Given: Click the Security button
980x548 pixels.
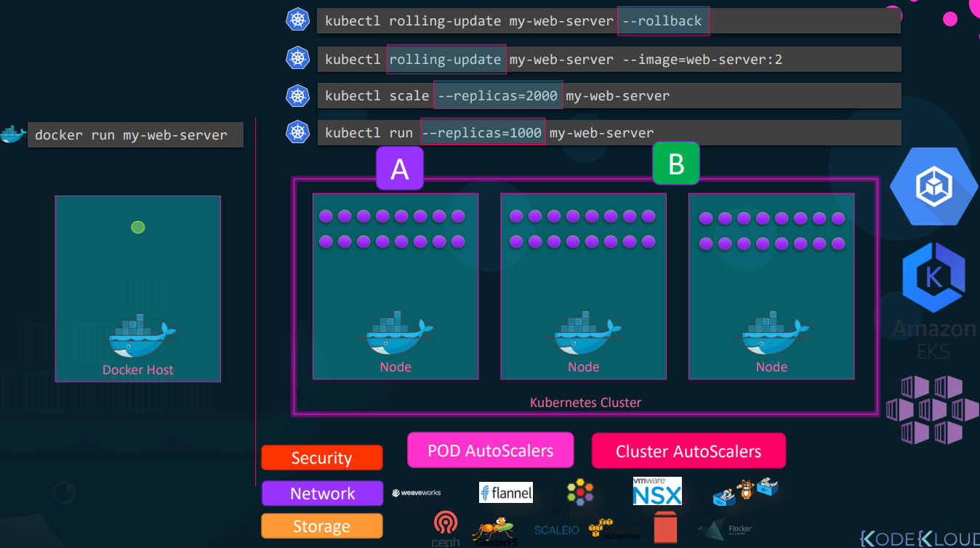Looking at the screenshot, I should tap(322, 458).
